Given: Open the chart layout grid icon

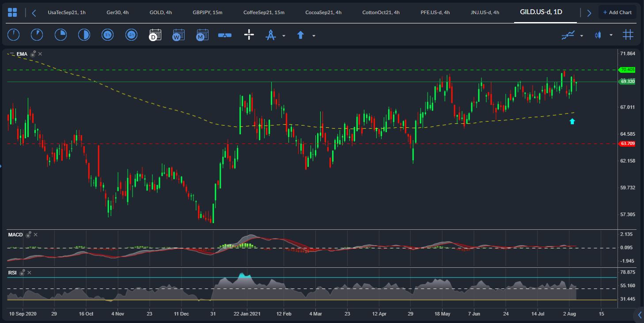Looking at the screenshot, I should 12,12.
